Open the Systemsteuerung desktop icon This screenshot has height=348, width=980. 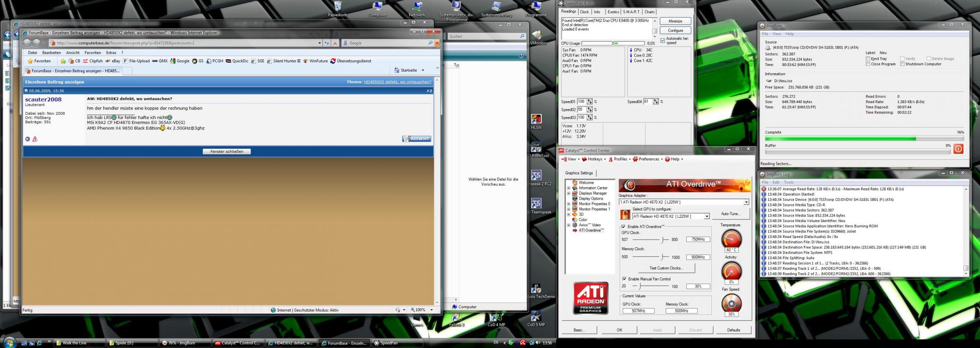pyautogui.click(x=496, y=9)
